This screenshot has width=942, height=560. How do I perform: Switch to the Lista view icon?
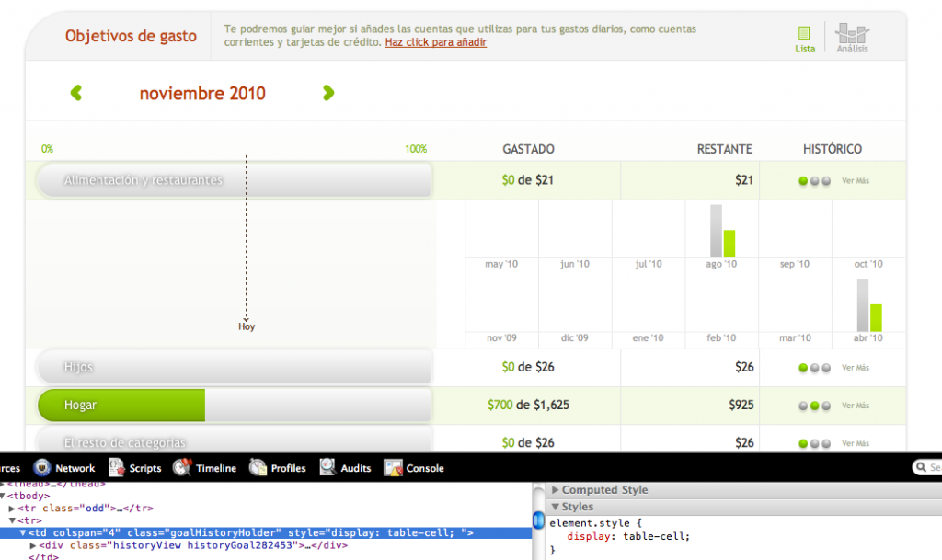click(x=804, y=38)
